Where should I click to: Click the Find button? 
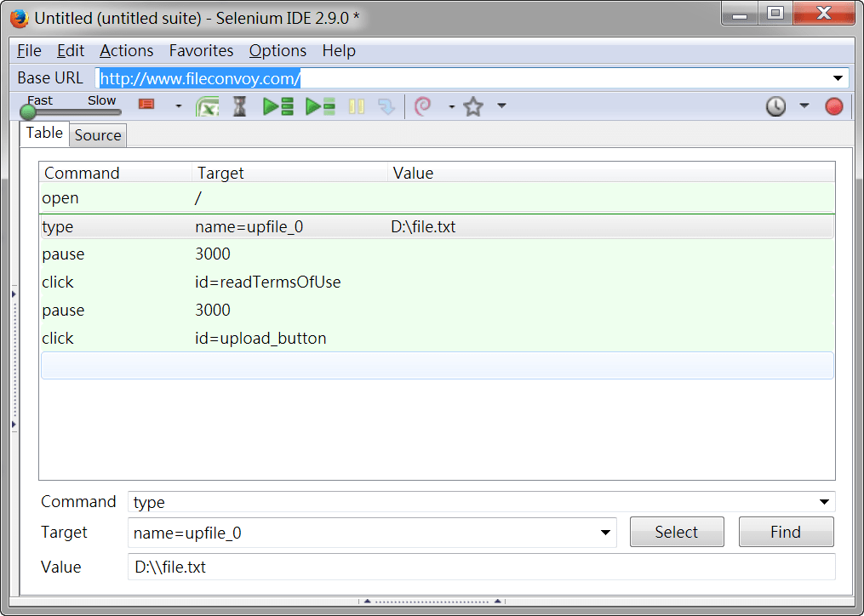786,532
